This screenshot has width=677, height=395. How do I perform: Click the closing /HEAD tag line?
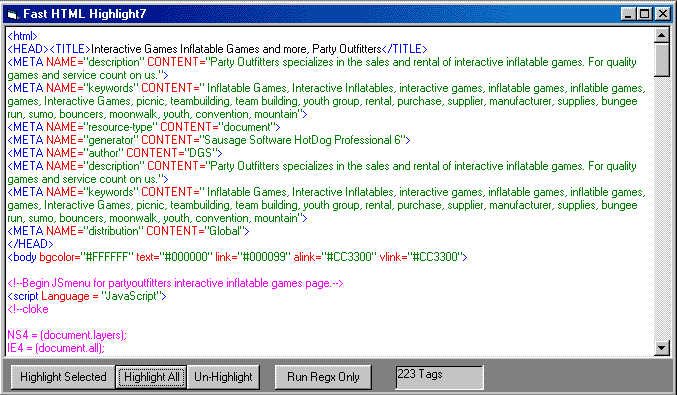30,244
